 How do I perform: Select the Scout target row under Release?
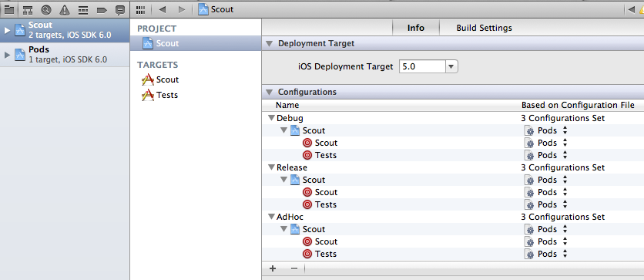click(453, 192)
